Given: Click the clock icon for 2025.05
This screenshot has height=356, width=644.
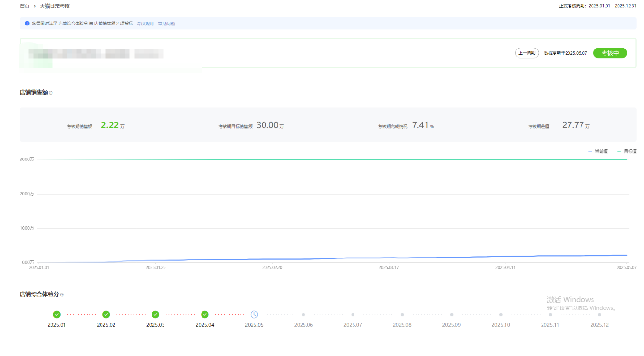Looking at the screenshot, I should click(254, 314).
